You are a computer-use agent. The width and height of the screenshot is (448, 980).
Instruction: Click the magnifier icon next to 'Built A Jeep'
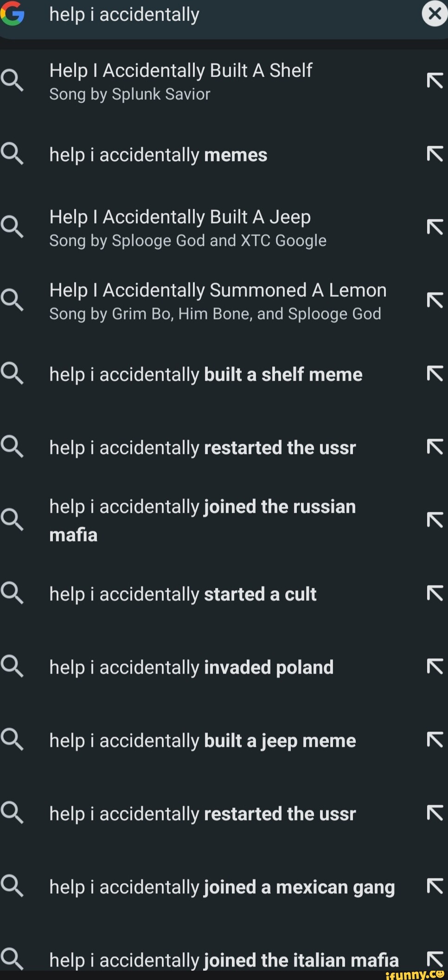(12, 226)
